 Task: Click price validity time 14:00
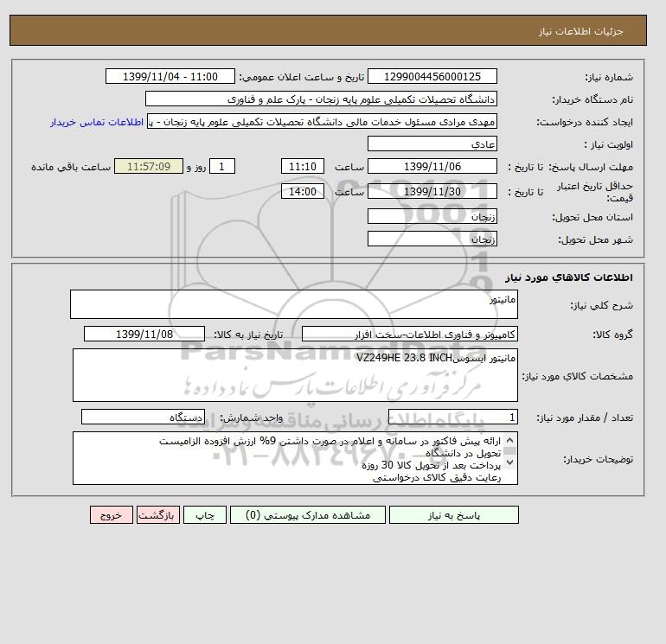[x=303, y=191]
